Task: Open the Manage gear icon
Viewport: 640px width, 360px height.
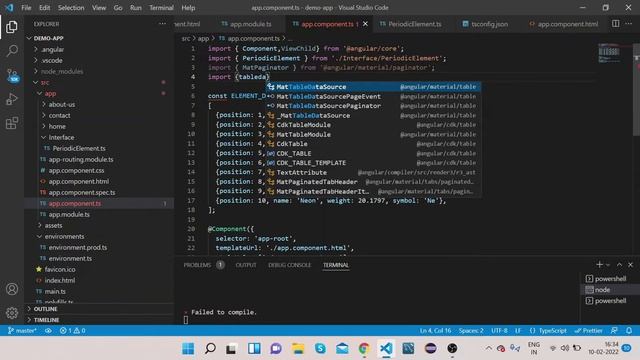Action: click(x=12, y=313)
